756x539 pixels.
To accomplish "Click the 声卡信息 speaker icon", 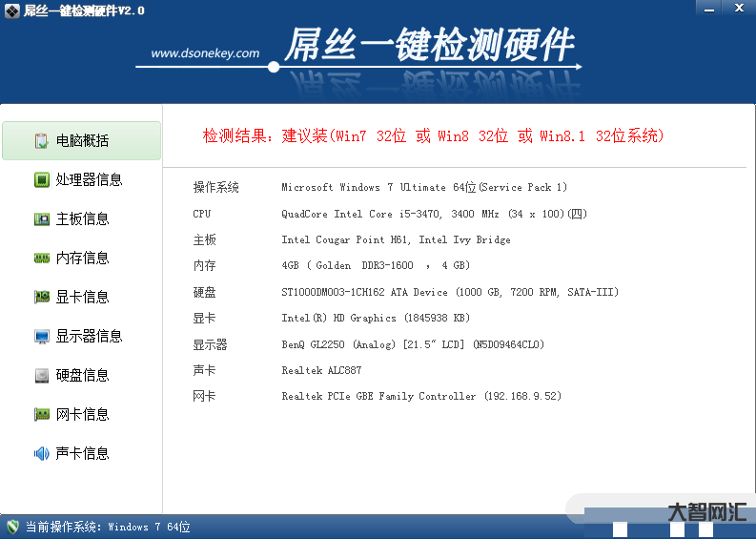I will 42,454.
